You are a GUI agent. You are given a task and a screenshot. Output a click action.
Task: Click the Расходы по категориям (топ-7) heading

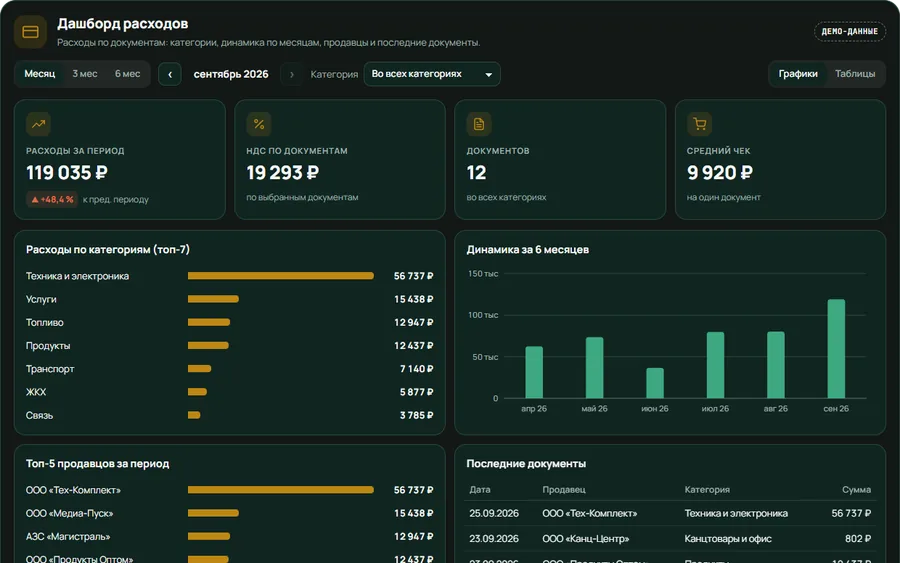[108, 250]
